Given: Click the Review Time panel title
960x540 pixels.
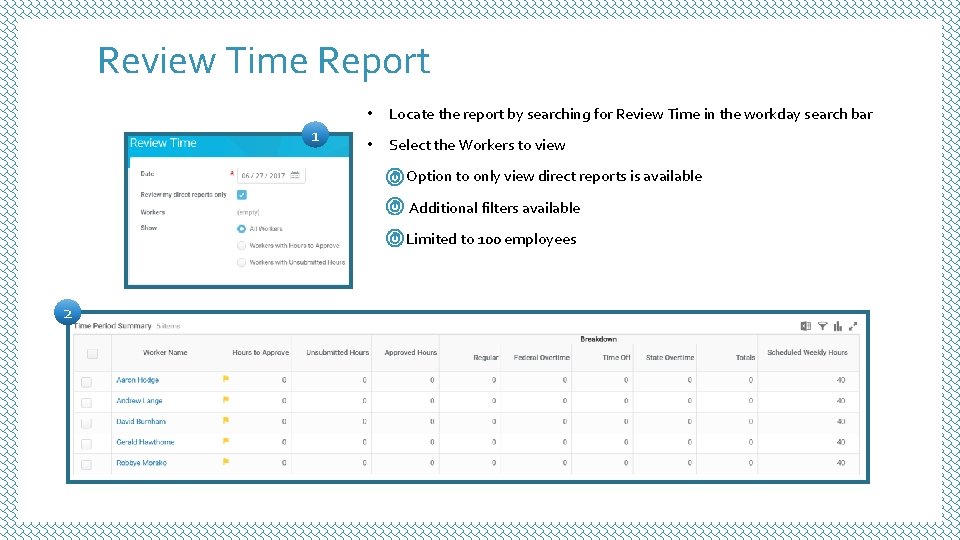Looking at the screenshot, I should (163, 143).
